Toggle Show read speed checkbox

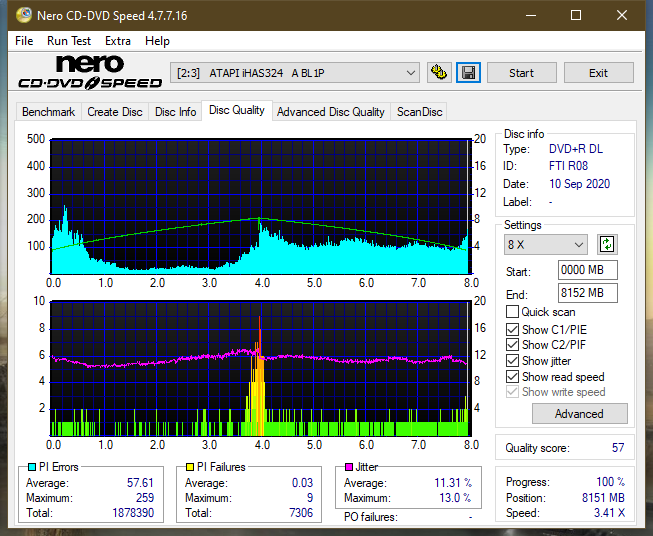[x=512, y=376]
